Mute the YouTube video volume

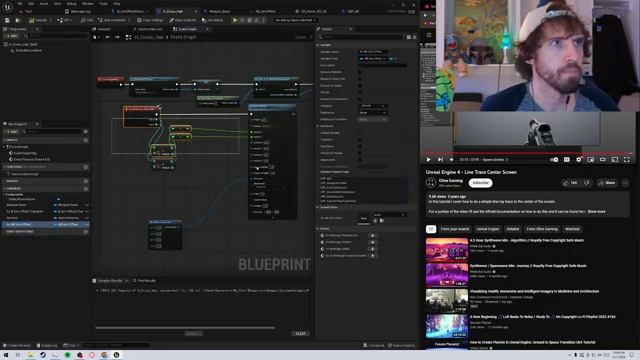(x=451, y=160)
